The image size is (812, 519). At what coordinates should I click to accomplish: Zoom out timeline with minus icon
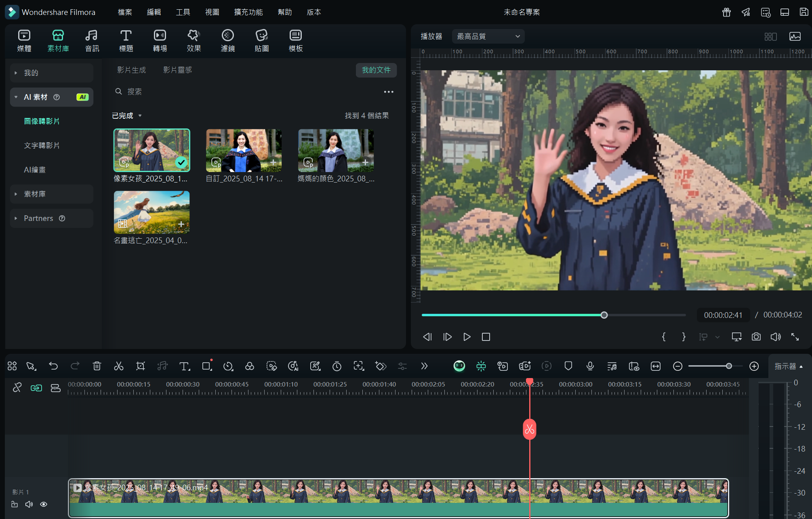pyautogui.click(x=678, y=366)
